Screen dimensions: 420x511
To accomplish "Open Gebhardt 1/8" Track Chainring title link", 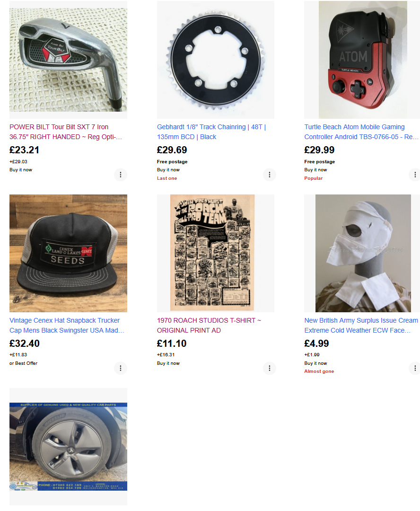I will 211,132.
